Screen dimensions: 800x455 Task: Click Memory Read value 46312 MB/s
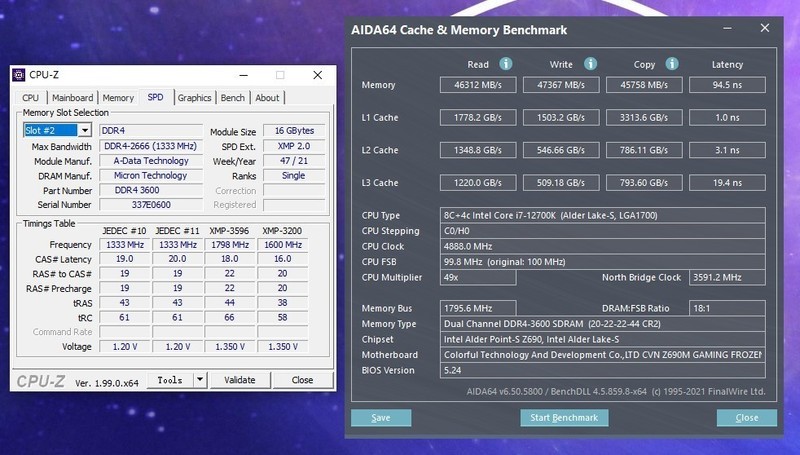tap(478, 85)
